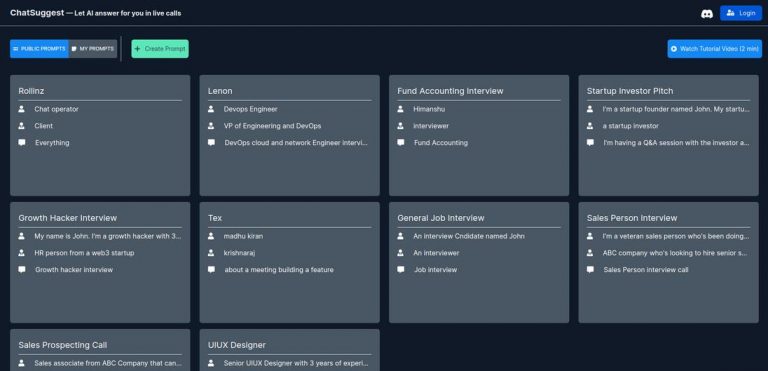Open the UIUX Designer card title

[x=237, y=345]
